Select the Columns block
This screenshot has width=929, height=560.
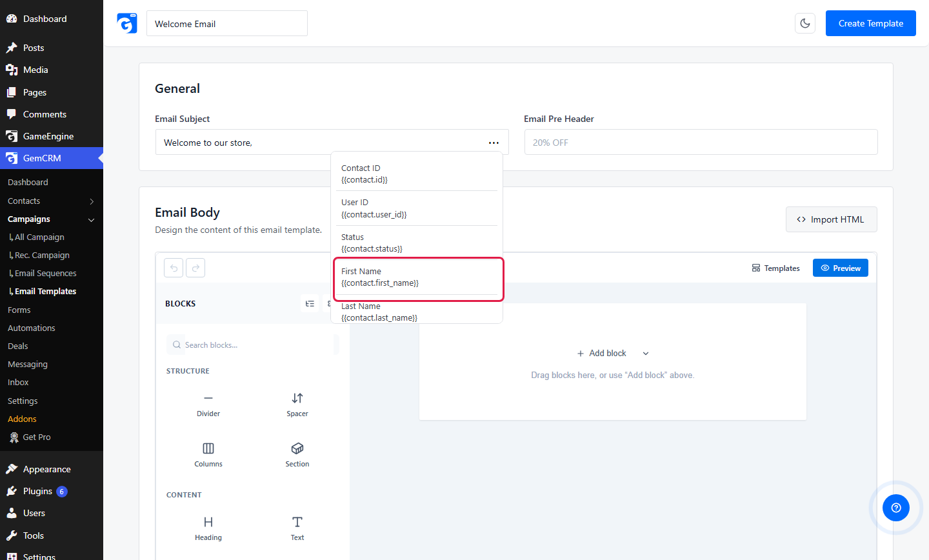[208, 455]
